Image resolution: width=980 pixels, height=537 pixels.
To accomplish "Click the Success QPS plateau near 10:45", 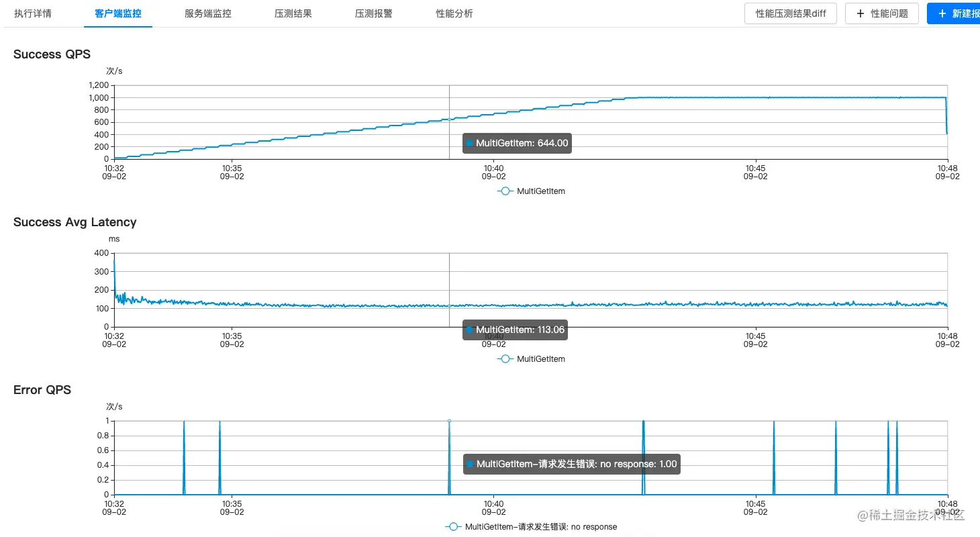I will (x=756, y=97).
